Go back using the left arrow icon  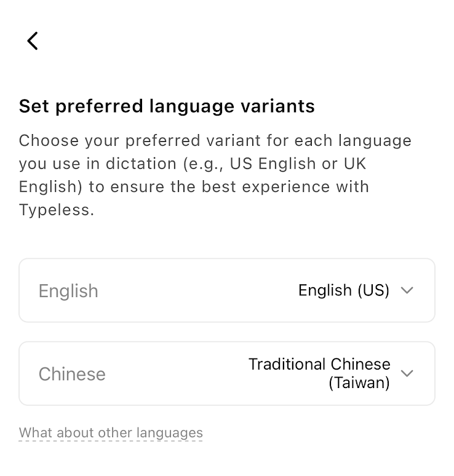[x=33, y=41]
